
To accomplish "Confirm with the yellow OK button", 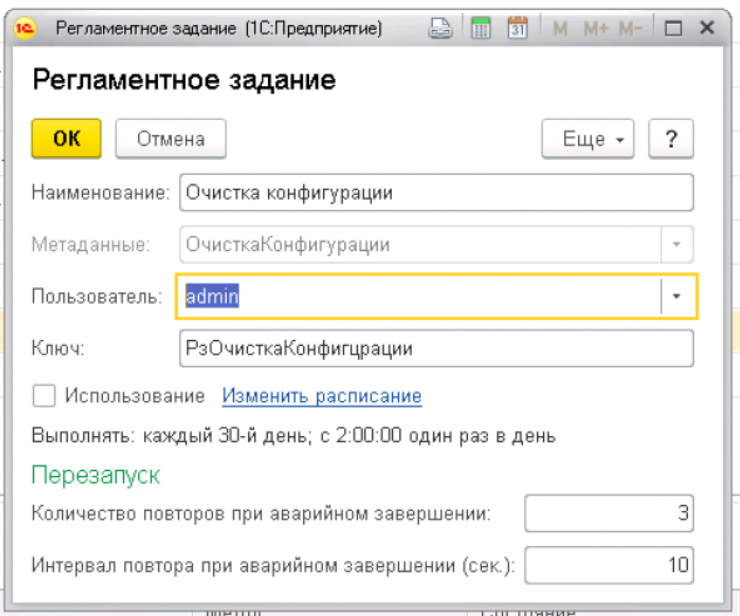I will click(x=67, y=139).
